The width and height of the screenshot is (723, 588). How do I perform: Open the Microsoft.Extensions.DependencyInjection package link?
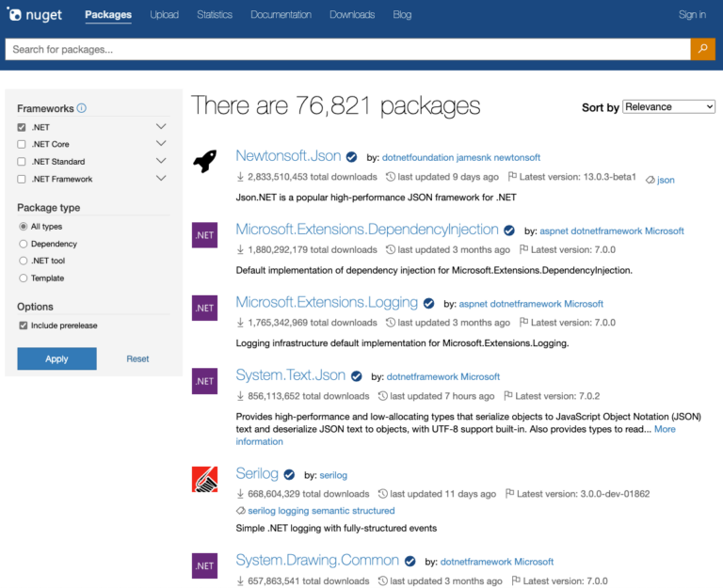pyautogui.click(x=367, y=230)
